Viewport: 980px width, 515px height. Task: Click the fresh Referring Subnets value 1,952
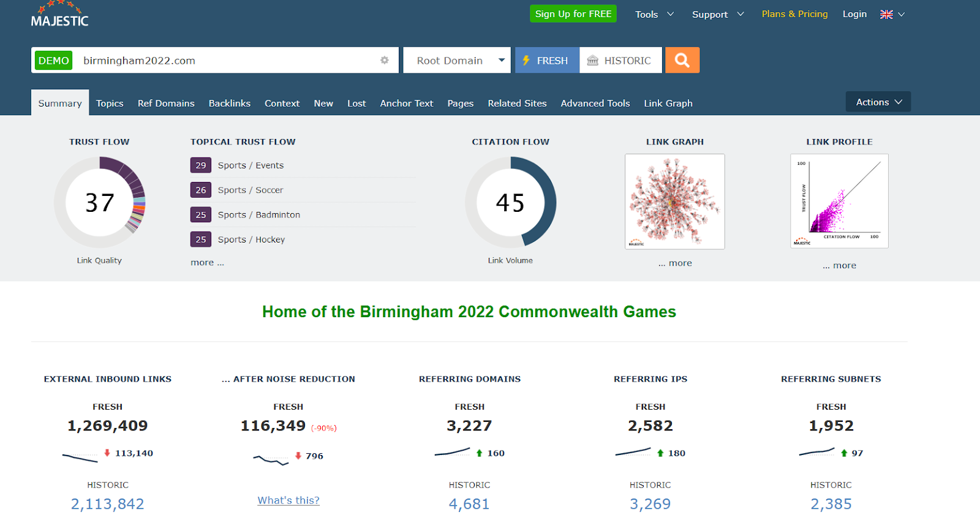pos(831,426)
